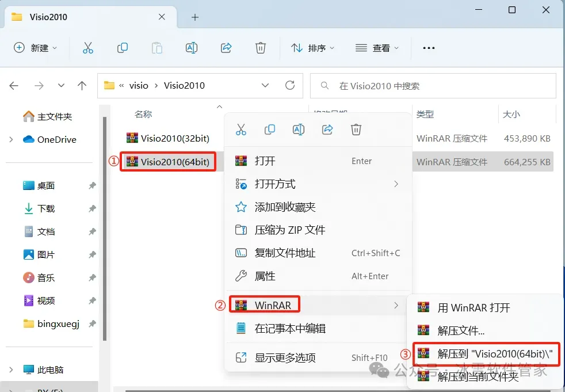Open the three-dot more options menu
565x392 pixels.
pyautogui.click(x=429, y=48)
